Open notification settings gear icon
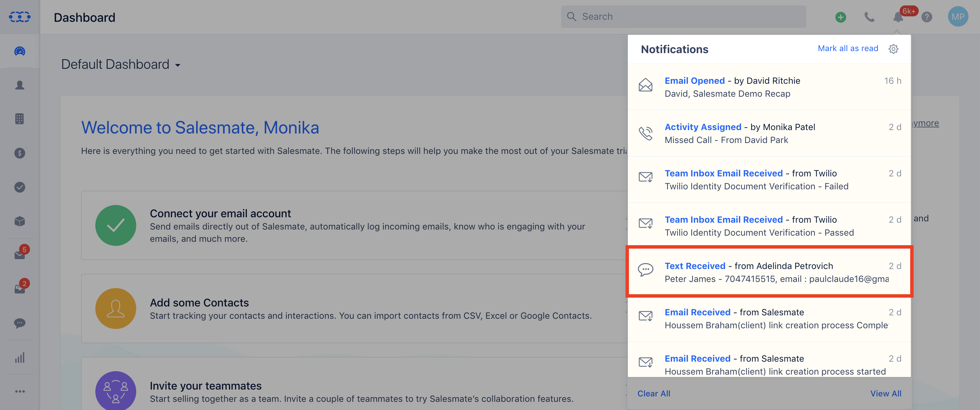This screenshot has height=410, width=980. [893, 49]
